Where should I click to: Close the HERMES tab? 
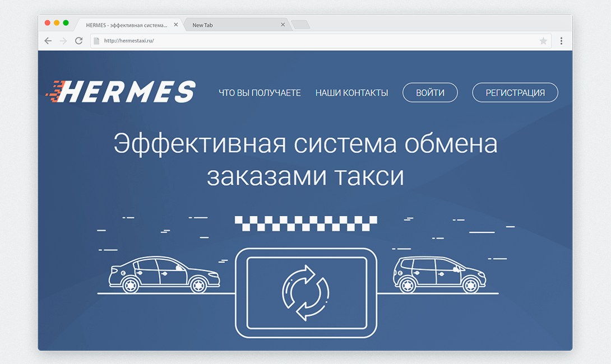176,25
